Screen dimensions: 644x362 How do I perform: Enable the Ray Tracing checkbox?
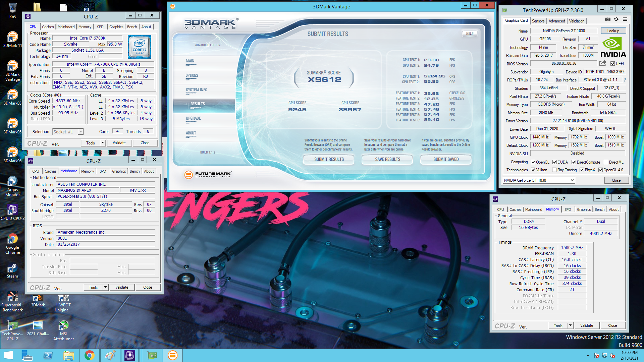[554, 170]
